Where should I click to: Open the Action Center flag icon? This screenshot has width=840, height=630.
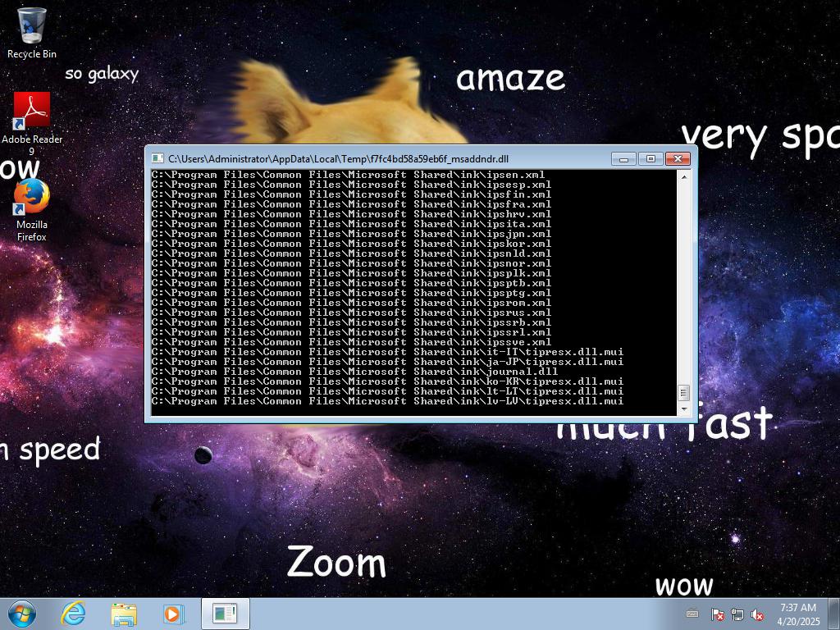click(x=717, y=614)
